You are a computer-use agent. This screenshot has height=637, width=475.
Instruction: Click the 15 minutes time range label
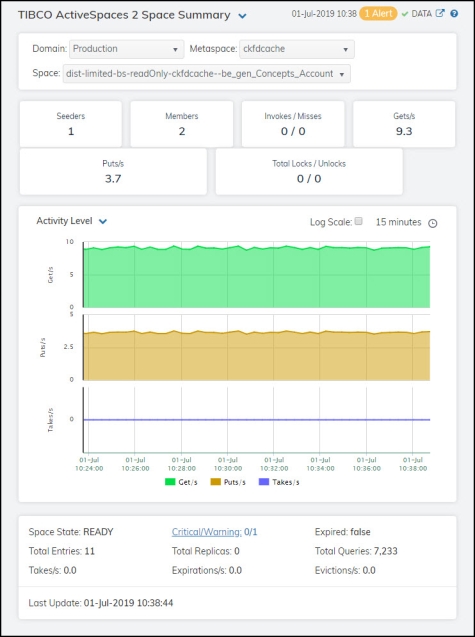coord(398,222)
